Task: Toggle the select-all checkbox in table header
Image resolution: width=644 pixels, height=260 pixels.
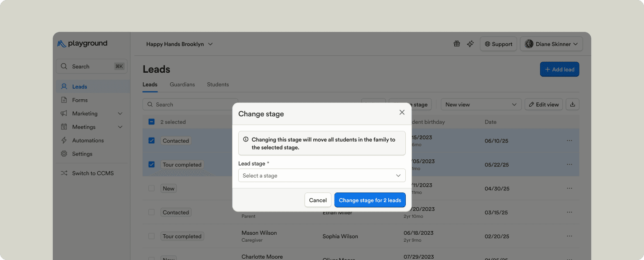Action: [x=151, y=122]
